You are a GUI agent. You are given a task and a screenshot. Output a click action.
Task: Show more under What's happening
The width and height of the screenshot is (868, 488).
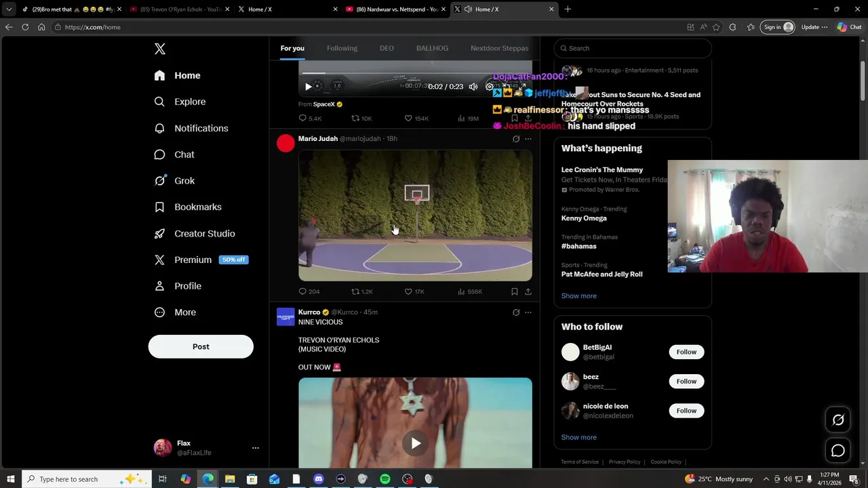pyautogui.click(x=578, y=296)
